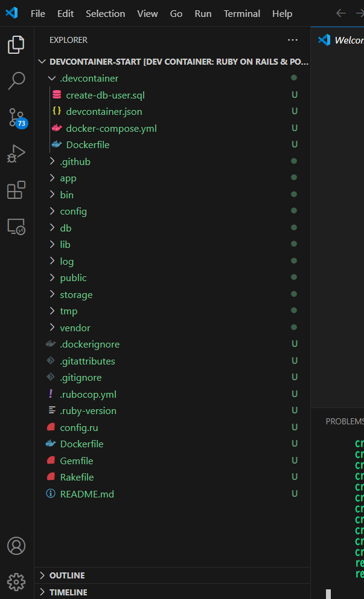Collapse the DEVCONTAINER-START root folder
The image size is (364, 599).
tap(42, 62)
